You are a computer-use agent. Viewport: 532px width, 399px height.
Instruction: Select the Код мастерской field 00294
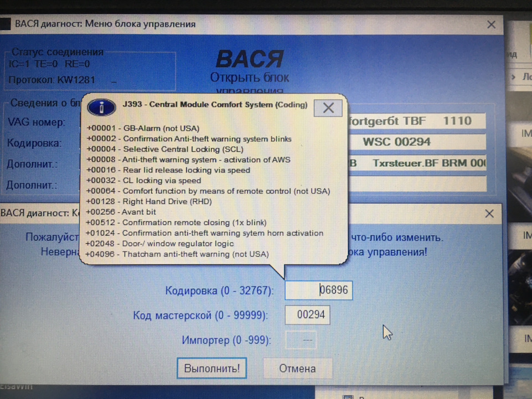click(308, 315)
